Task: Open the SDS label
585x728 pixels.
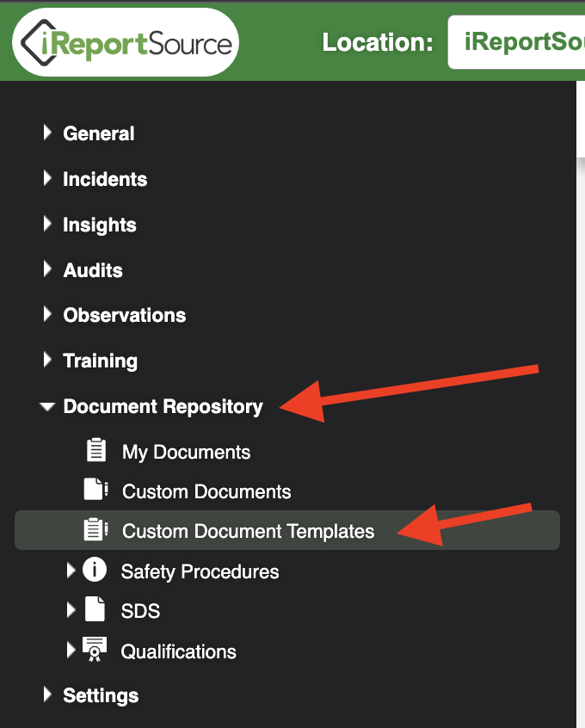Action: pos(140,611)
